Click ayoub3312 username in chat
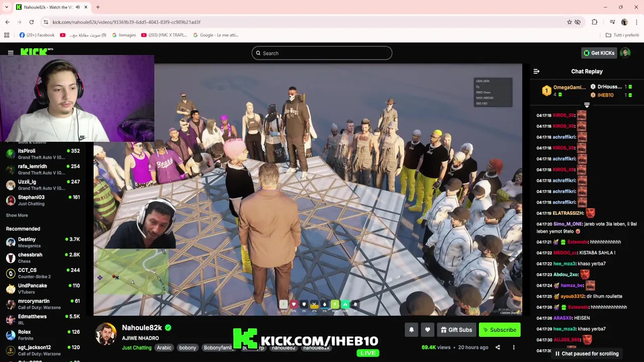Image resolution: width=644 pixels, height=362 pixels. coord(572,297)
